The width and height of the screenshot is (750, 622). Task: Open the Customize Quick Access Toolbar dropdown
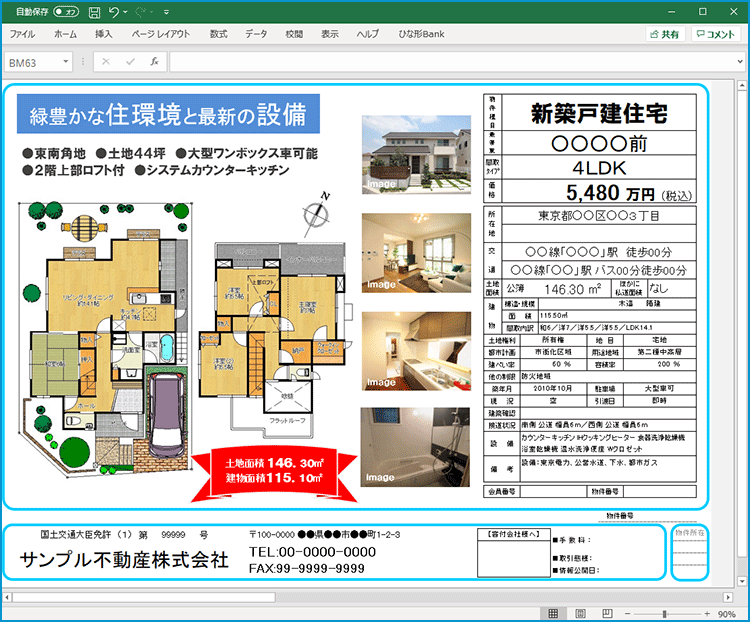(x=166, y=12)
